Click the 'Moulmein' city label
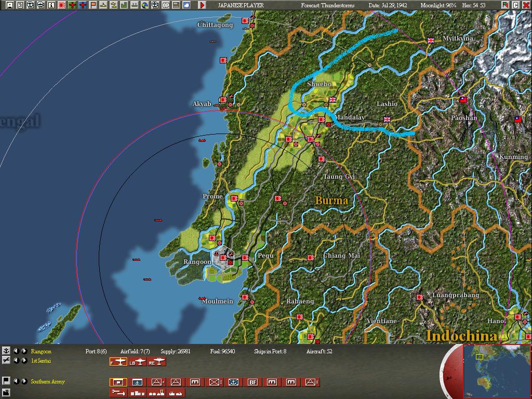 [218, 301]
